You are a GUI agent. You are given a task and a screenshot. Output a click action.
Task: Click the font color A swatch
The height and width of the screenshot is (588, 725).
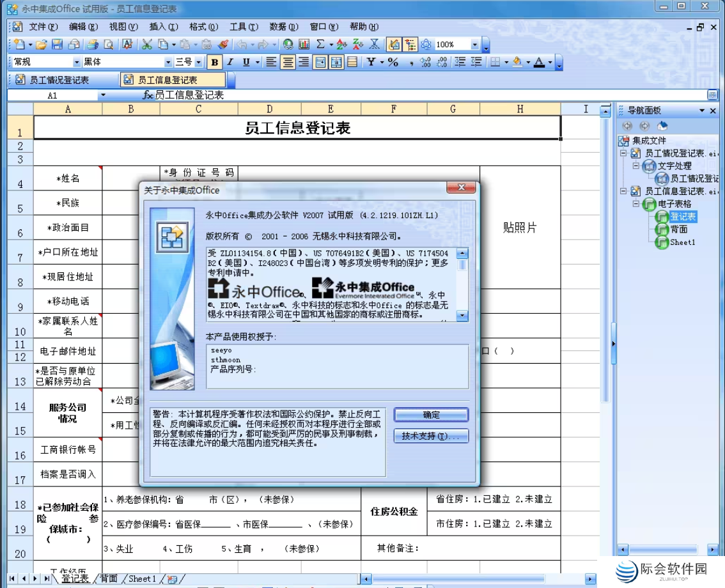539,62
